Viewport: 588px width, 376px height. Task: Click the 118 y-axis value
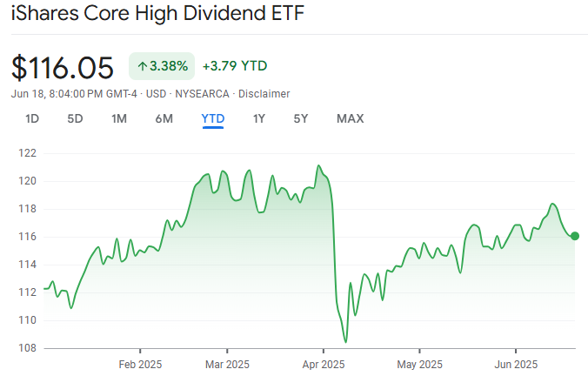[x=27, y=209]
